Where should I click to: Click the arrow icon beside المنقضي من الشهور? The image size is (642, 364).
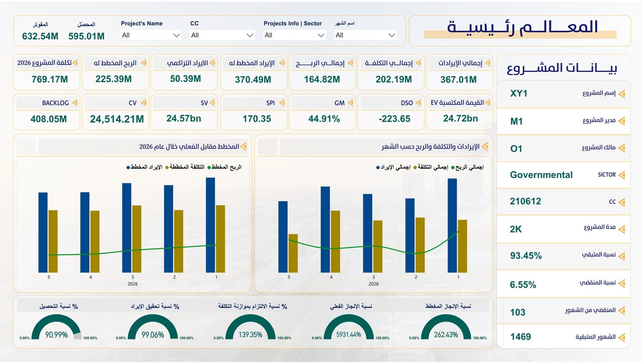[x=622, y=311]
